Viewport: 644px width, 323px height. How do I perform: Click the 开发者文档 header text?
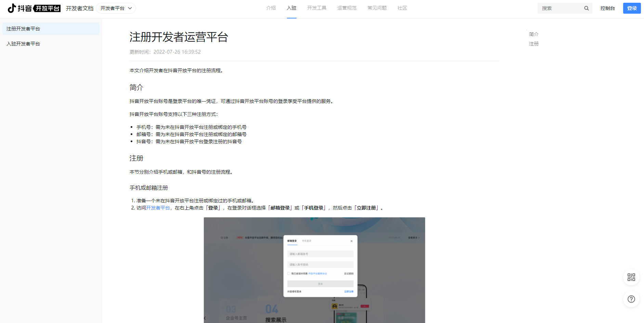coord(79,8)
